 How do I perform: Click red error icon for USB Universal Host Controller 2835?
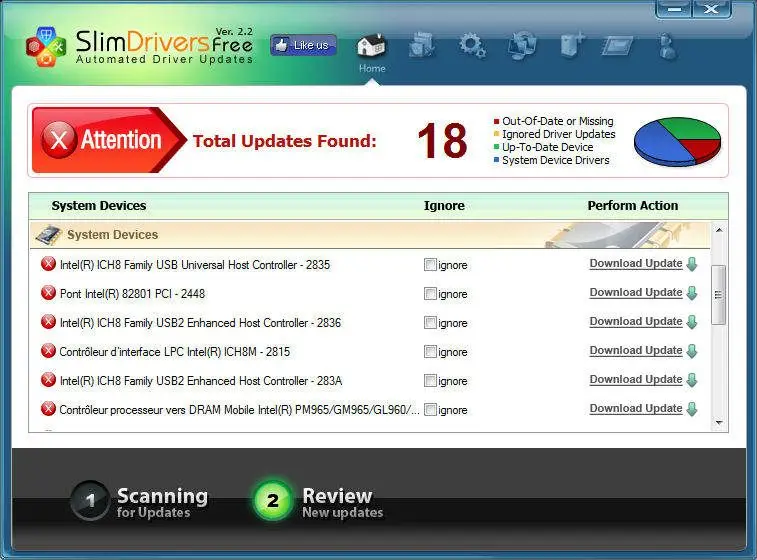pyautogui.click(x=48, y=264)
